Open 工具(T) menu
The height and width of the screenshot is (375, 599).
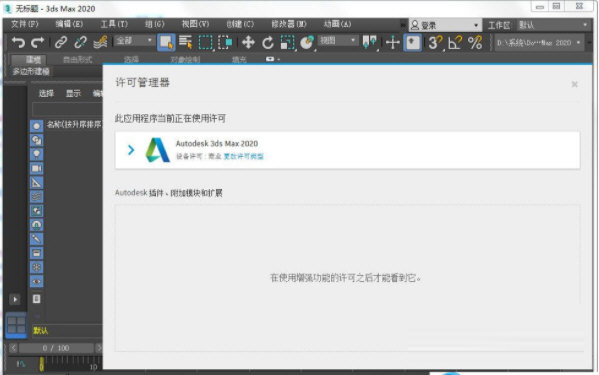(x=114, y=24)
